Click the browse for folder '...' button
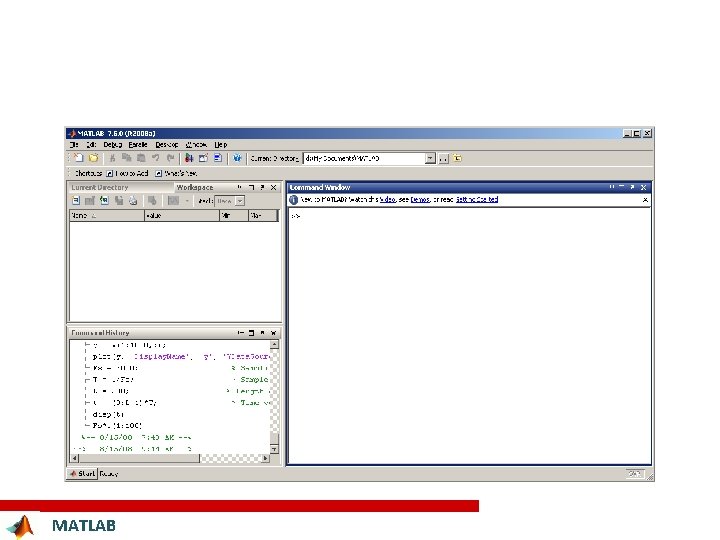Image resolution: width=720 pixels, height=540 pixels. (x=443, y=158)
